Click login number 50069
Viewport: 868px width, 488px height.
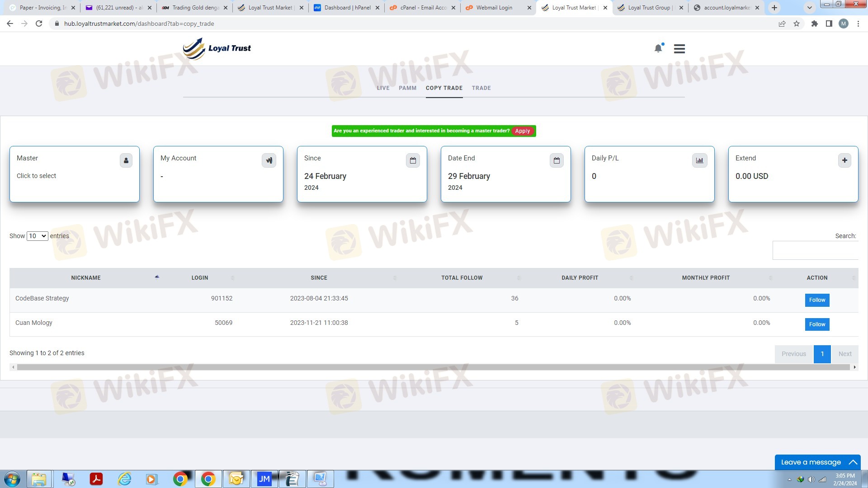coord(223,323)
